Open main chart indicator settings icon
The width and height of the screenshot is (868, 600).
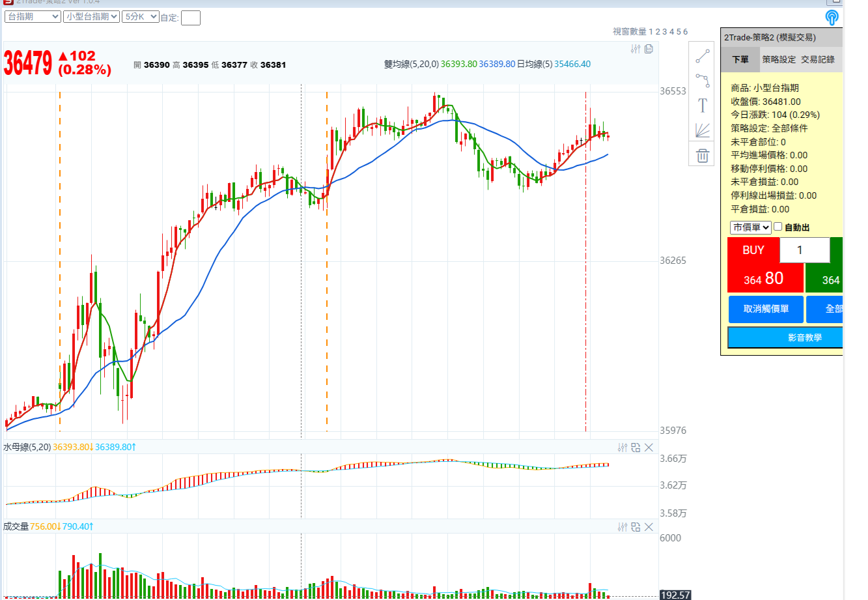[636, 49]
